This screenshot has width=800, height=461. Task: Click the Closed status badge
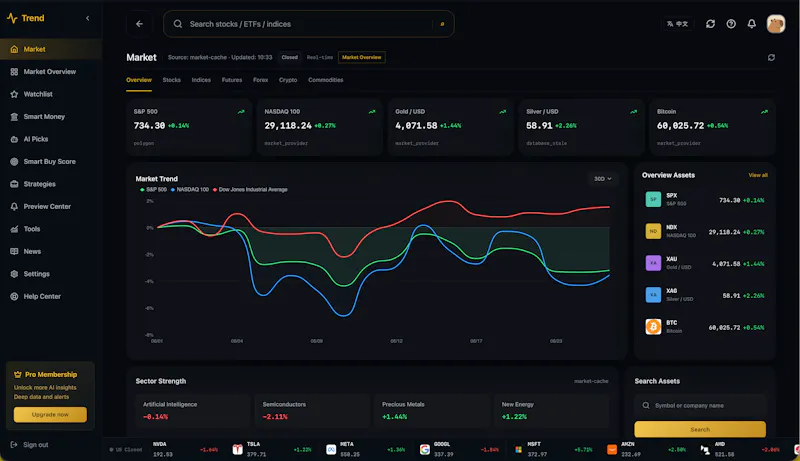[x=289, y=57]
